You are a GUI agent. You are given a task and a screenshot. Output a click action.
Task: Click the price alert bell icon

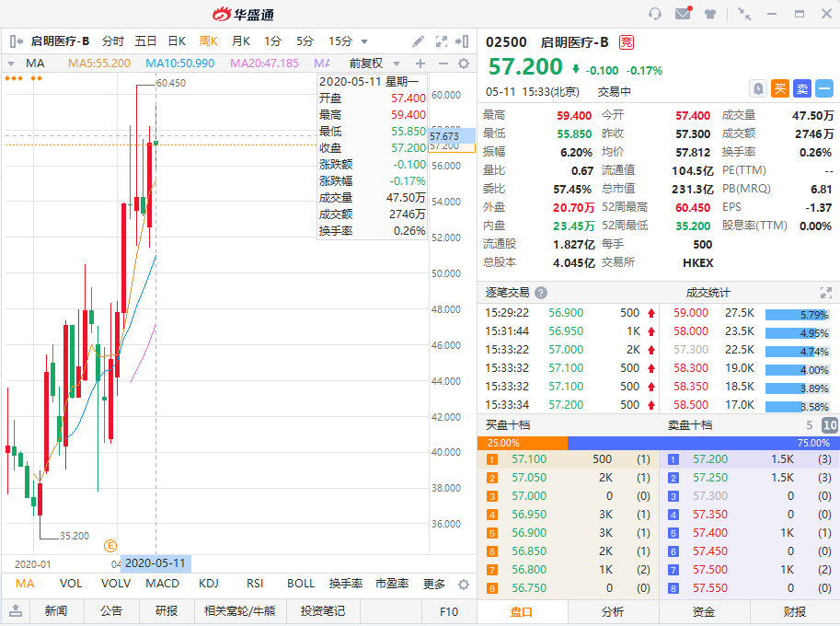coord(758,88)
